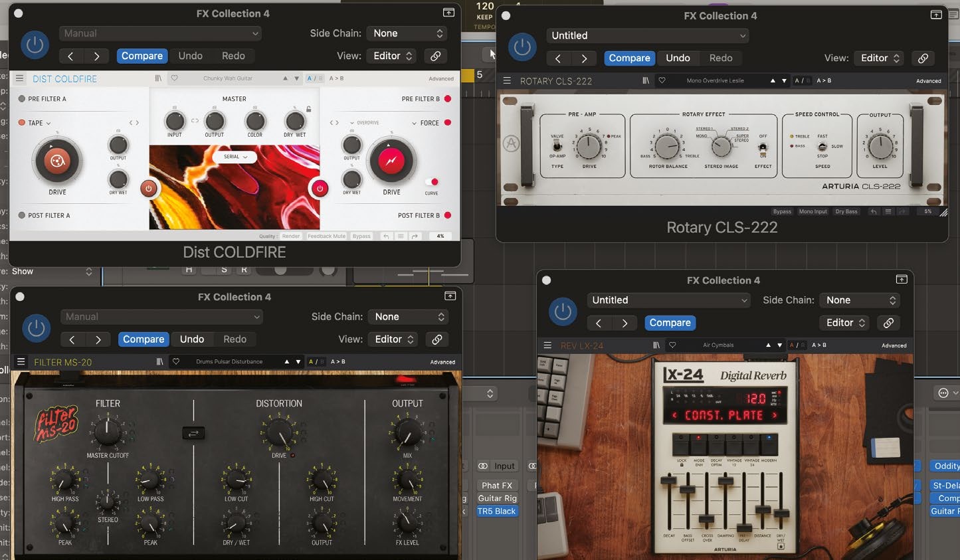Click link icon in Rotary CLS-222 window header
The width and height of the screenshot is (960, 560).
pos(923,58)
